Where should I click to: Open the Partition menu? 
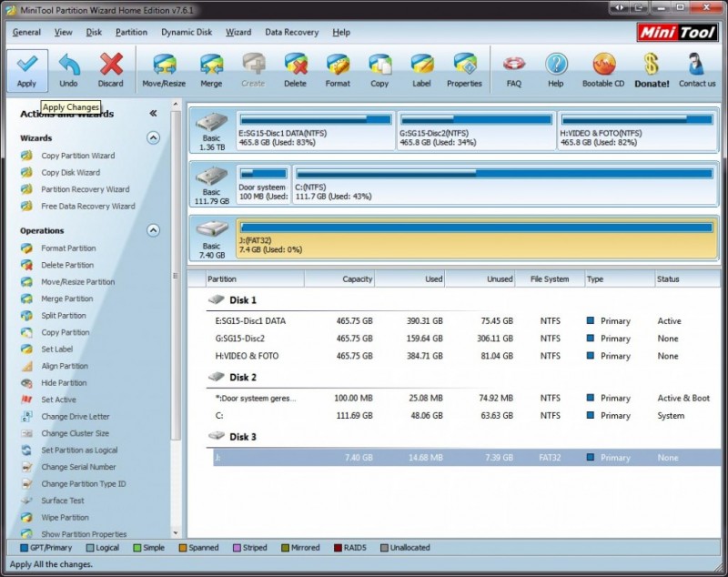[x=131, y=32]
